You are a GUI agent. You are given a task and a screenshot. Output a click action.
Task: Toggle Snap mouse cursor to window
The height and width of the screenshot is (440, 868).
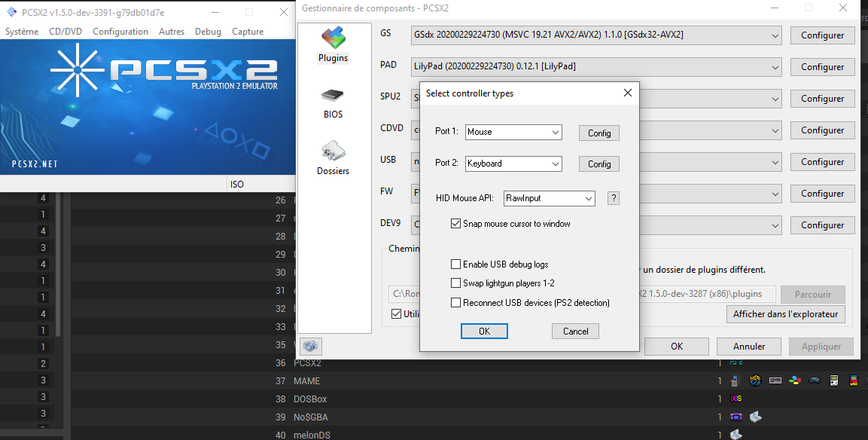click(x=456, y=224)
